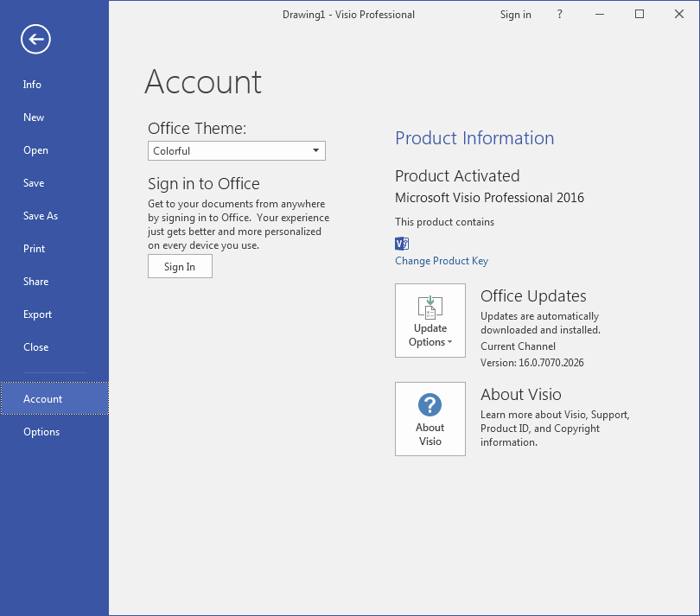Select the Account sidebar item

[54, 398]
